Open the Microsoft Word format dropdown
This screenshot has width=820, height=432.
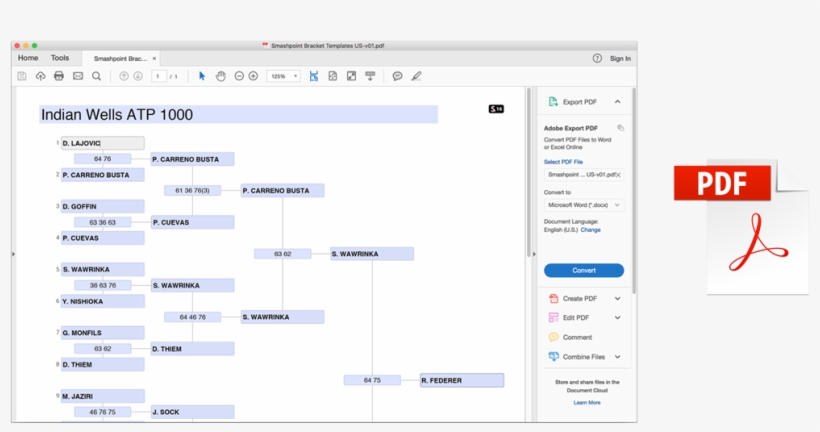coord(584,205)
